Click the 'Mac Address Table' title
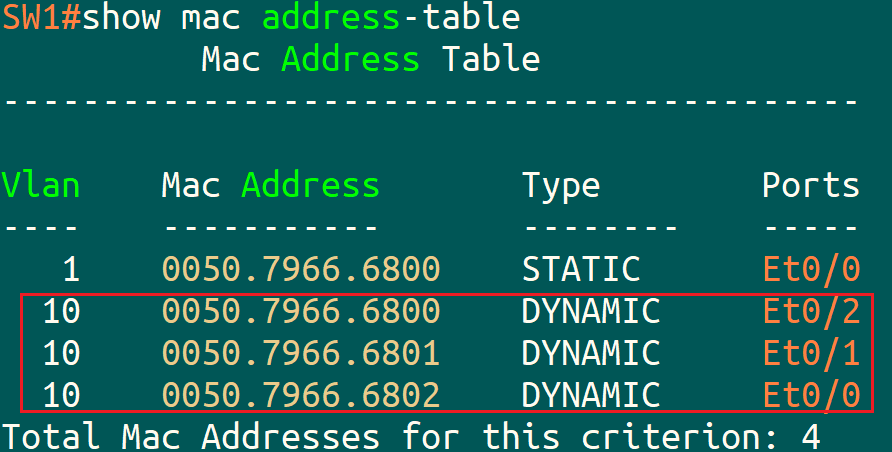Screen dimensions: 892x452 (370, 59)
